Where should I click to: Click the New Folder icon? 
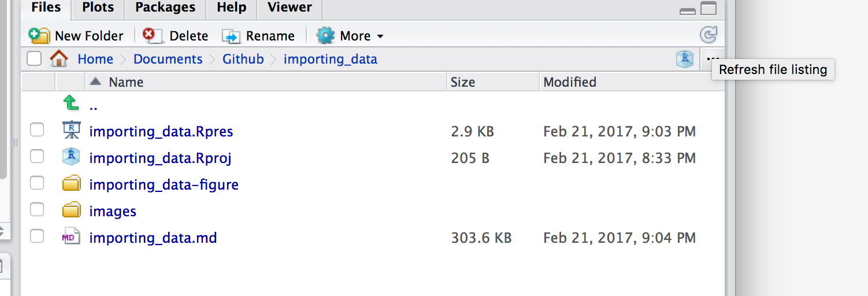tap(39, 36)
